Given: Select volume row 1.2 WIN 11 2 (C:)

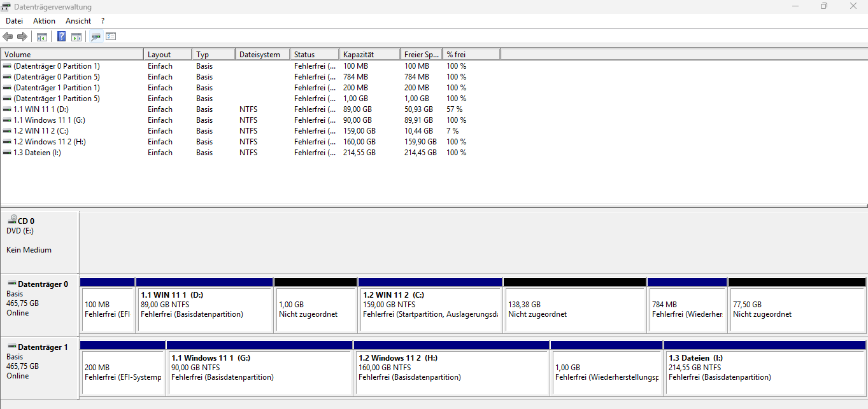Looking at the screenshot, I should point(250,131).
